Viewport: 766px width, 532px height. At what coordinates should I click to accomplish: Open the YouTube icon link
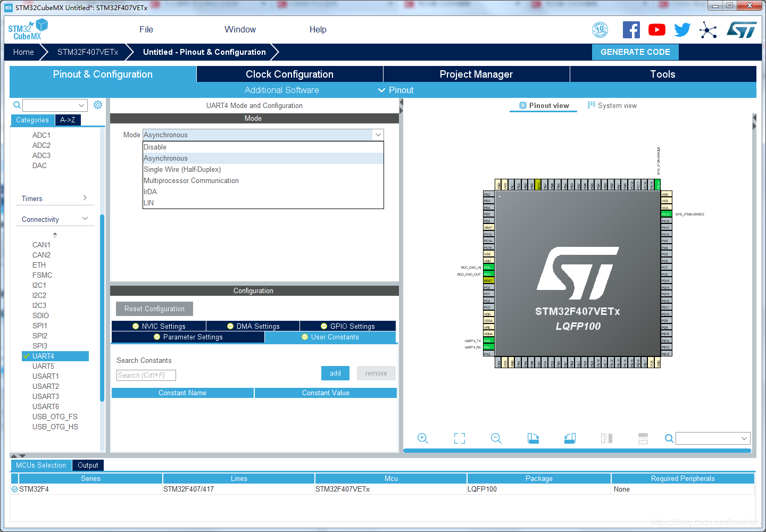pyautogui.click(x=657, y=30)
